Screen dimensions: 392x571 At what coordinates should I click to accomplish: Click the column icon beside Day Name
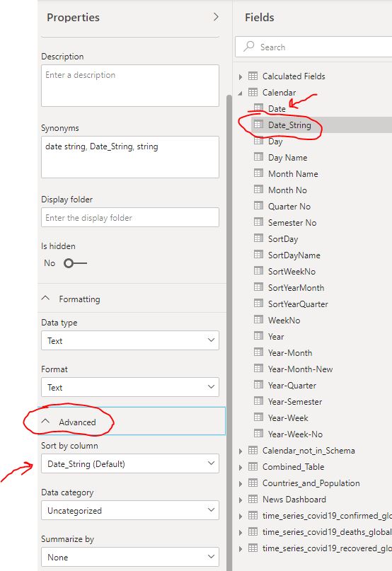tap(258, 157)
